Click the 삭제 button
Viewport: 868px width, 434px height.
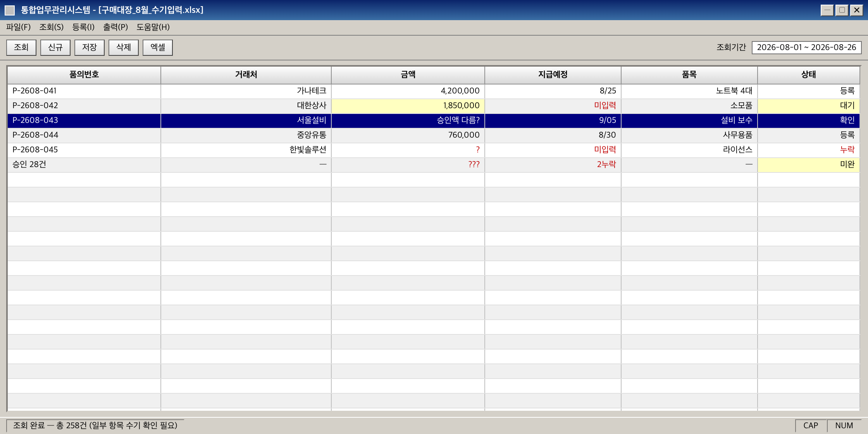(x=124, y=47)
